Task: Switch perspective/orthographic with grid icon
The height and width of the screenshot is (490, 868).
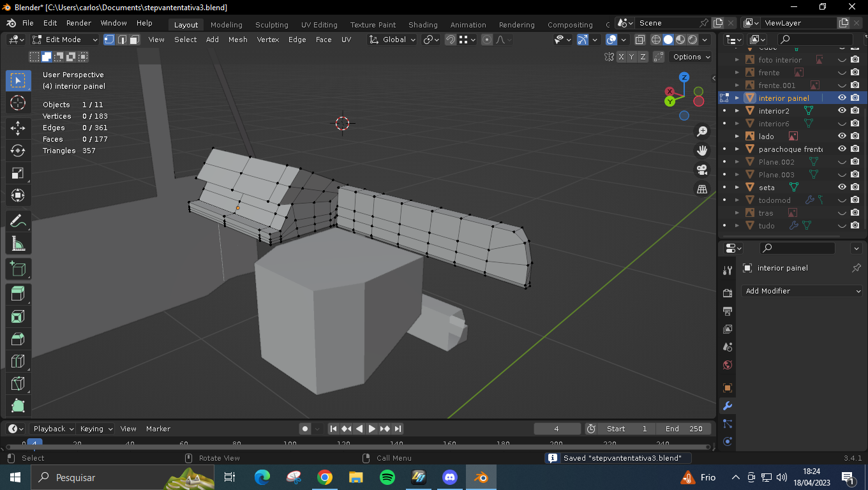Action: pyautogui.click(x=702, y=189)
